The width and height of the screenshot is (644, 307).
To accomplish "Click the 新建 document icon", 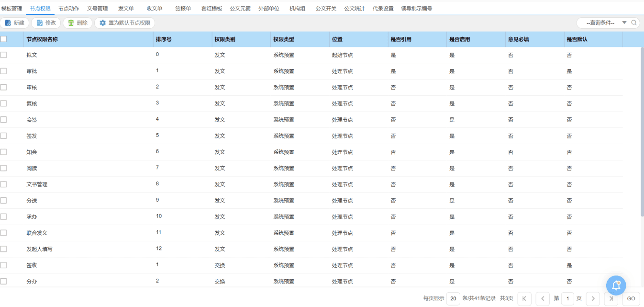I will [8, 23].
